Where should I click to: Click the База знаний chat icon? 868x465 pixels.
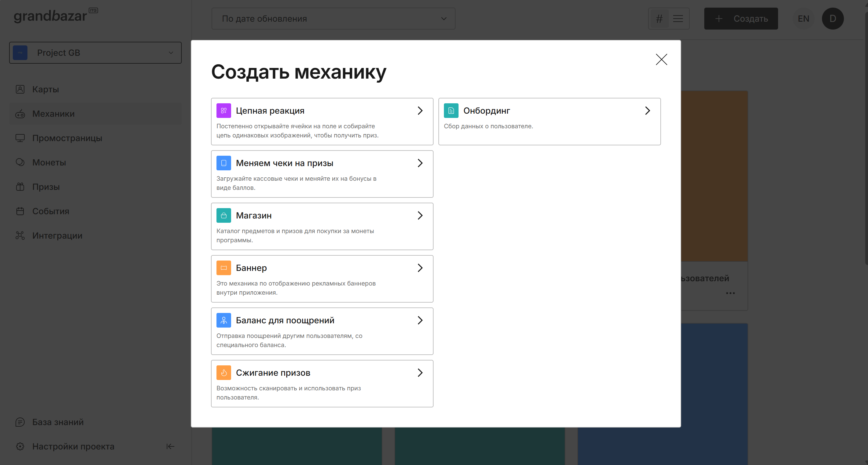20,422
